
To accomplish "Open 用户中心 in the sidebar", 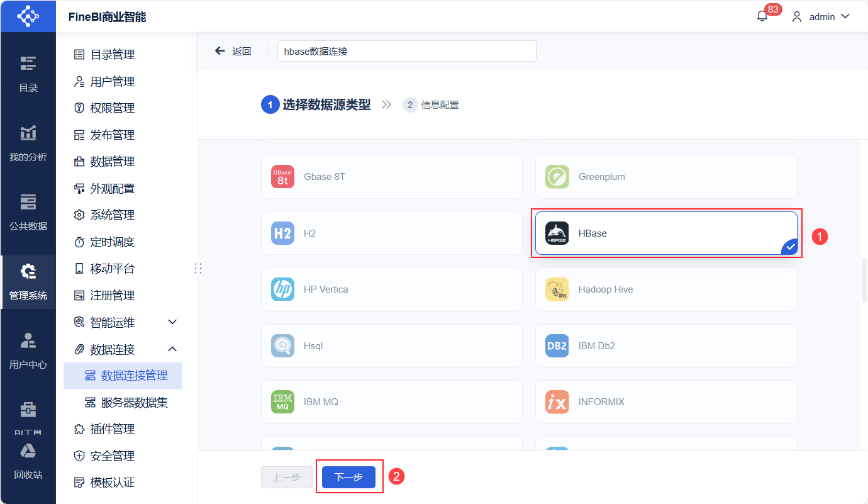I will [x=28, y=351].
